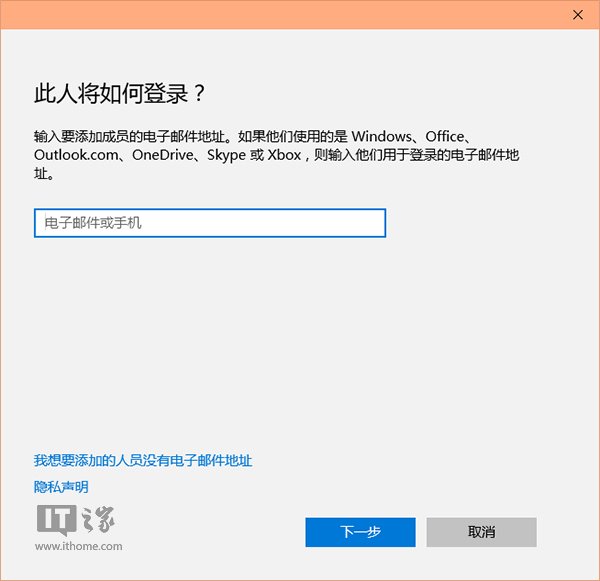Click the instruction text mentioning Outlook.com
This screenshot has width=600, height=581.
tap(276, 155)
